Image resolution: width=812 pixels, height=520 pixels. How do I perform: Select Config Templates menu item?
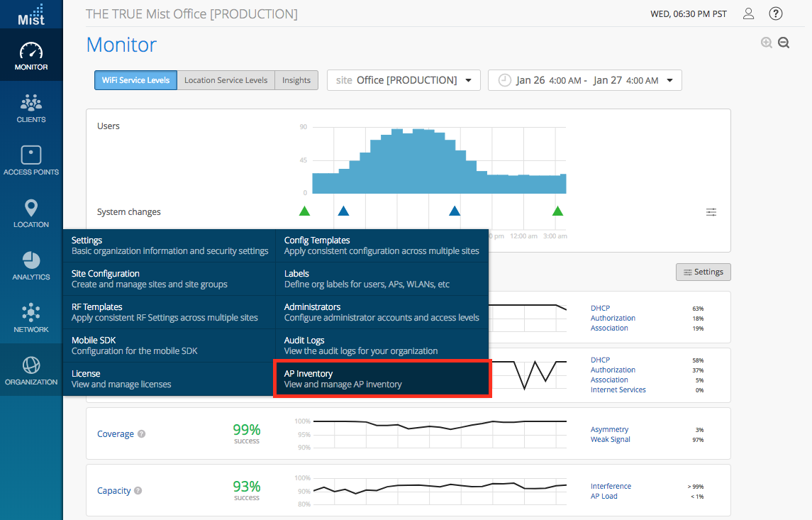pyautogui.click(x=382, y=245)
